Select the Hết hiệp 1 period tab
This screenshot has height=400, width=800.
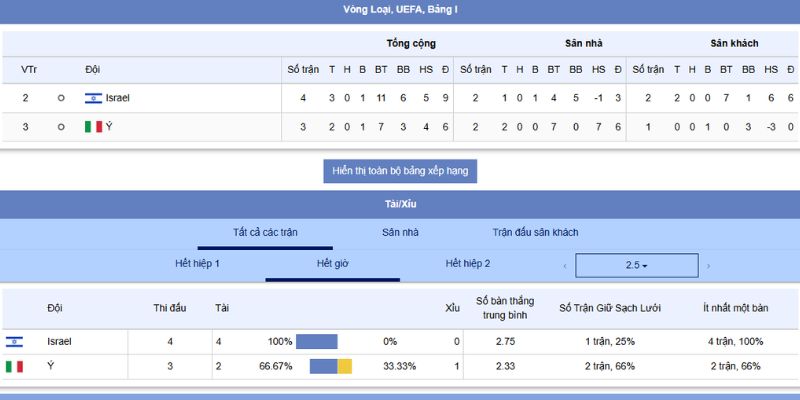(x=197, y=264)
